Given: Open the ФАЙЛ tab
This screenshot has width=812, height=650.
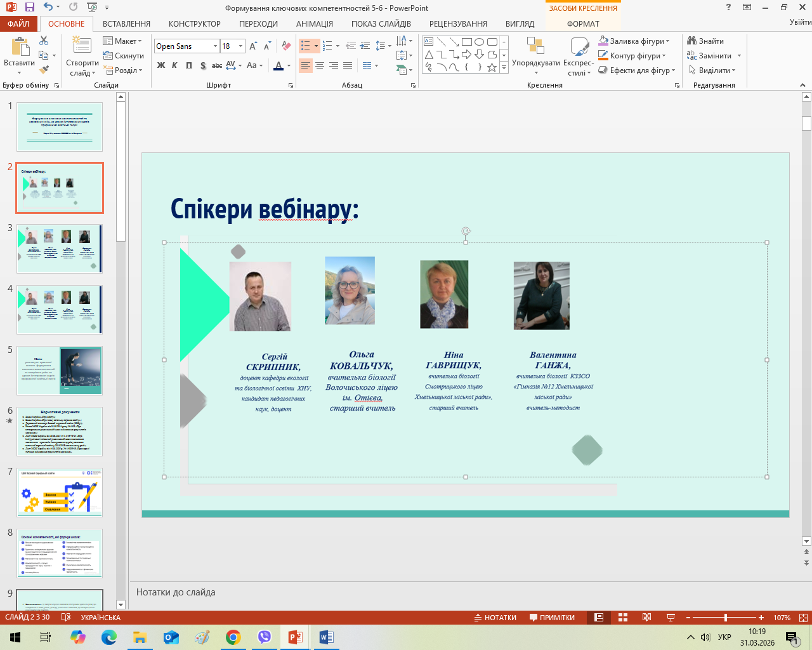Looking at the screenshot, I should click(x=19, y=23).
